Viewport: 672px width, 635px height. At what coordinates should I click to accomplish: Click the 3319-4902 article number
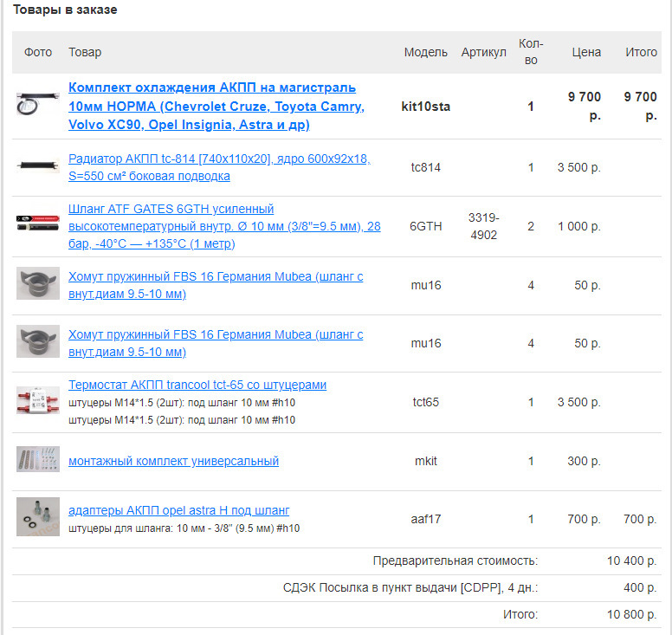pyautogui.click(x=483, y=226)
